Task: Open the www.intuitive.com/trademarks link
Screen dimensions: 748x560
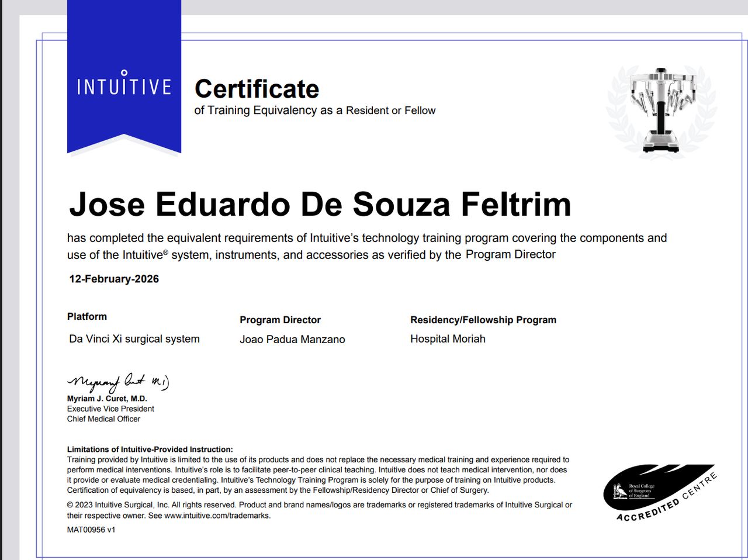Action: pyautogui.click(x=217, y=516)
